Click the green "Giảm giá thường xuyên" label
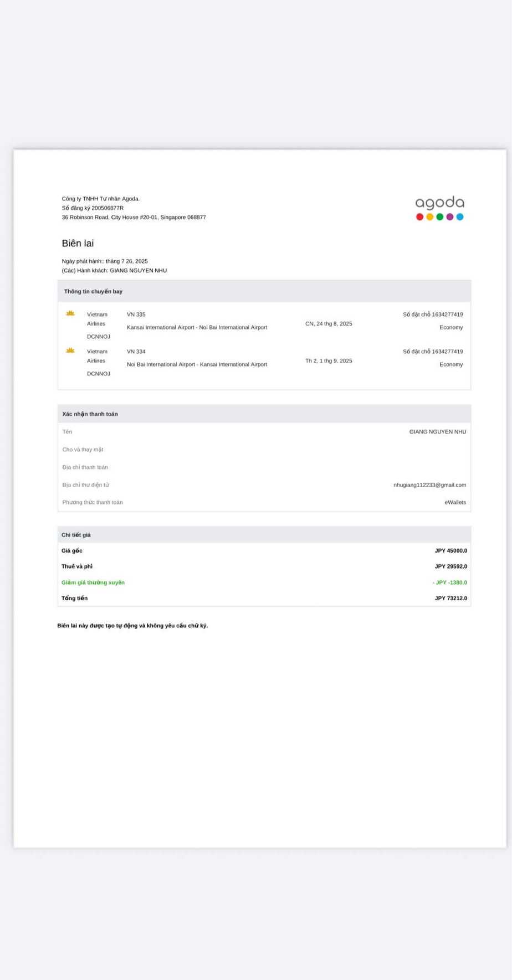This screenshot has height=980, width=512. [93, 582]
